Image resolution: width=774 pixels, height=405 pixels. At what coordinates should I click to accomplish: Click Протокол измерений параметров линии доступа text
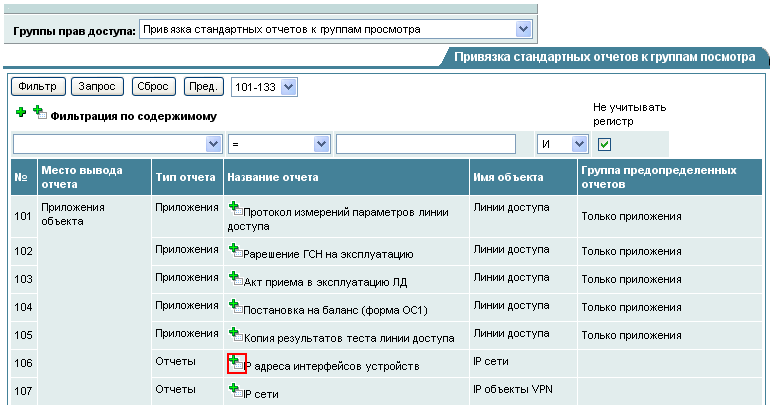coord(338,219)
